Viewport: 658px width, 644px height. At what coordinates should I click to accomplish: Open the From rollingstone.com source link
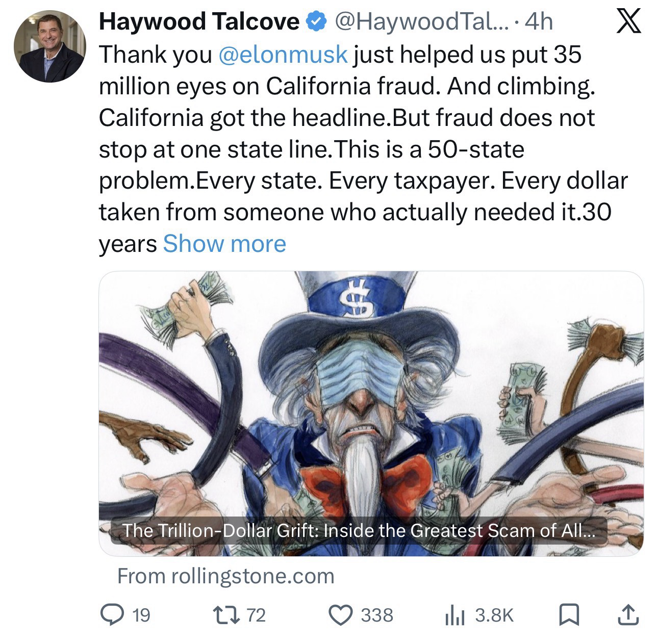[226, 576]
